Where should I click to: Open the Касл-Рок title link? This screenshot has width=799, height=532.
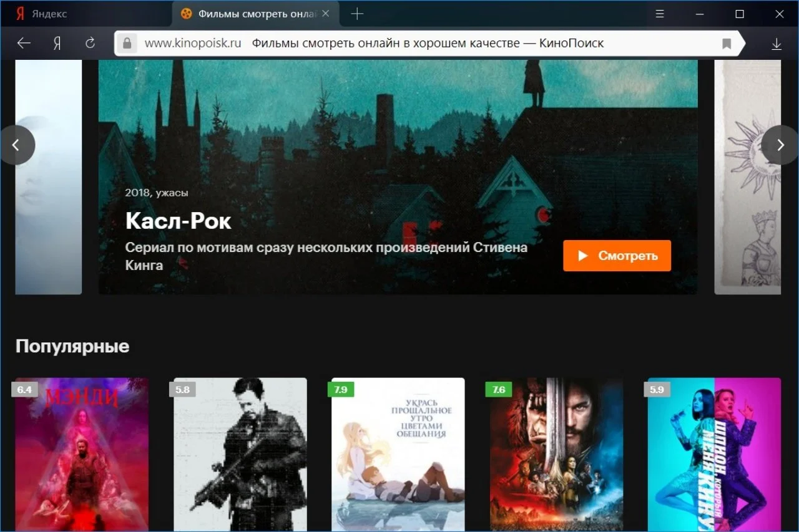178,220
